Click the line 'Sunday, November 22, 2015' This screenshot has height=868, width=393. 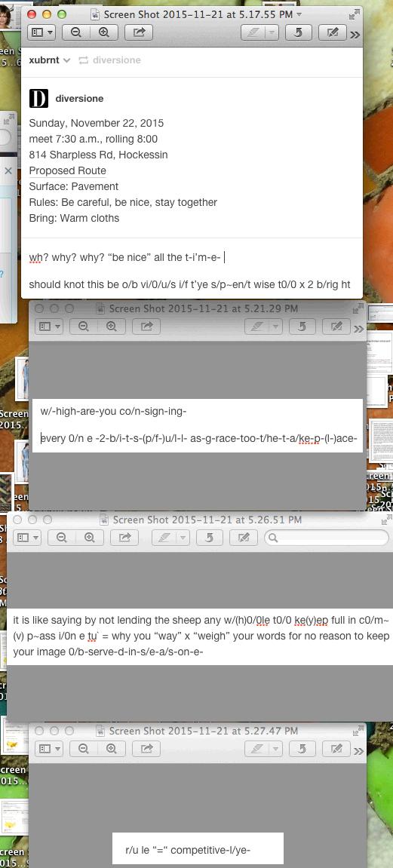97,123
